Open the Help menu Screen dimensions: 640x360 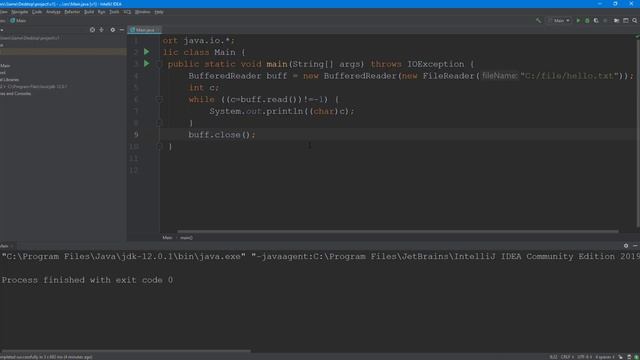159,12
